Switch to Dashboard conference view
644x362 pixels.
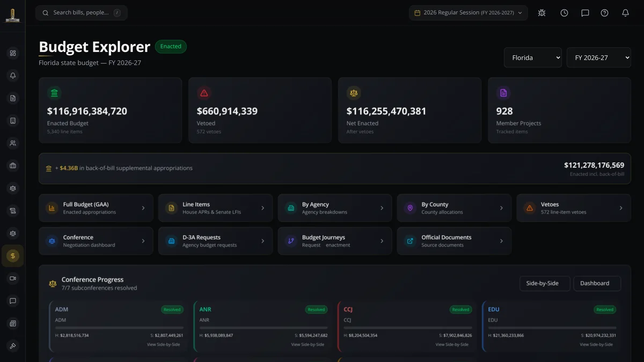pyautogui.click(x=597, y=283)
